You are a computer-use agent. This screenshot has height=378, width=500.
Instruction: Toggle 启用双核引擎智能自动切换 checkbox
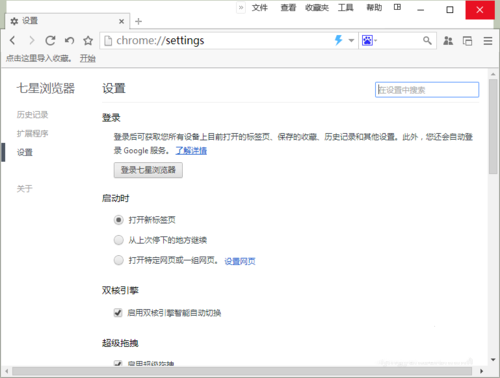click(118, 313)
